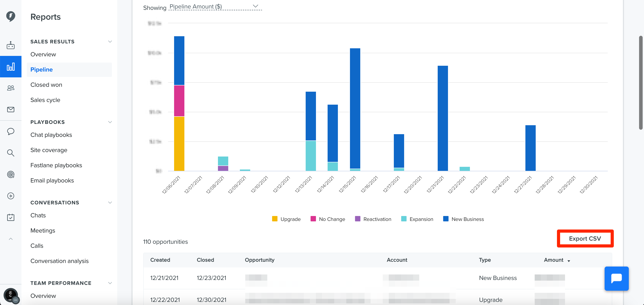Viewport: 644px width, 305px height.
Task: Open the play circle video icon
Action: pos(11,196)
